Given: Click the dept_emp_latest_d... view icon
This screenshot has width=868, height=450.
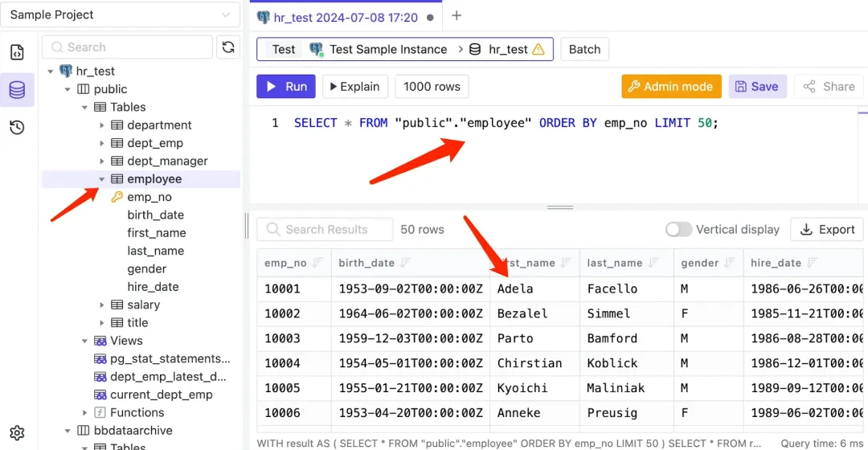Looking at the screenshot, I should tap(100, 377).
